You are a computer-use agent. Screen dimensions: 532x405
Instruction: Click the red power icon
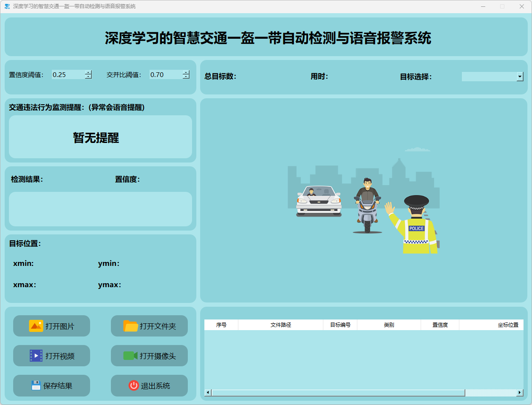click(x=133, y=385)
